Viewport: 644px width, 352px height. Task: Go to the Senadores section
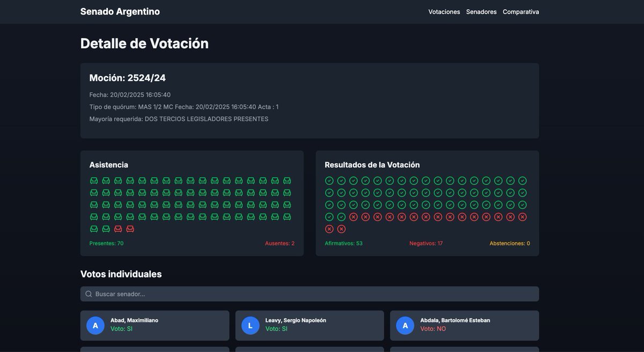[x=481, y=12]
